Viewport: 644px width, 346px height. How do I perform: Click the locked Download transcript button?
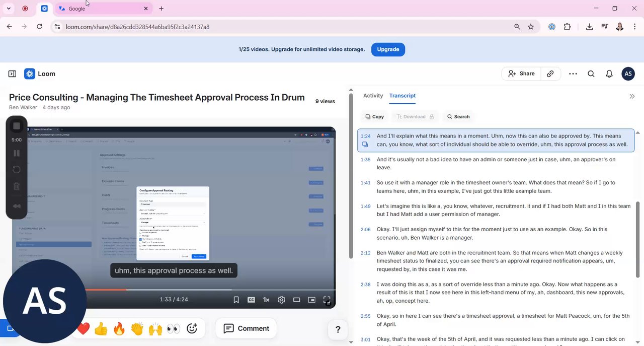415,116
